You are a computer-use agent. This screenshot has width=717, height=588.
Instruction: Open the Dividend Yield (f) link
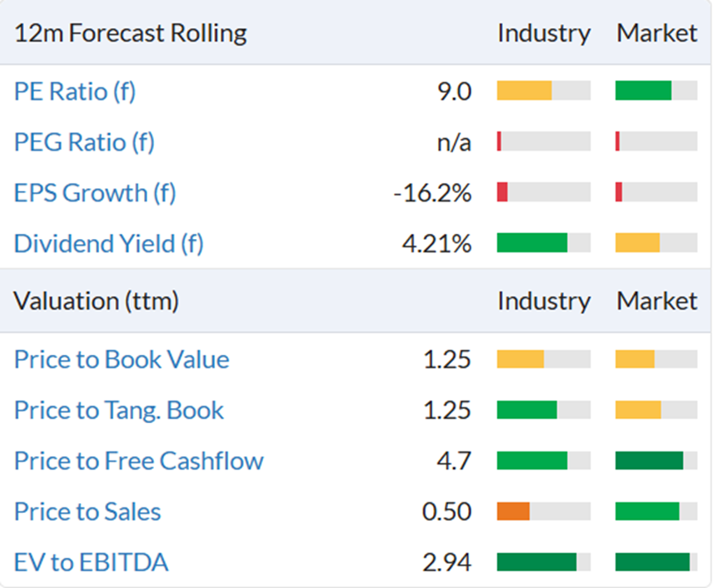click(109, 243)
